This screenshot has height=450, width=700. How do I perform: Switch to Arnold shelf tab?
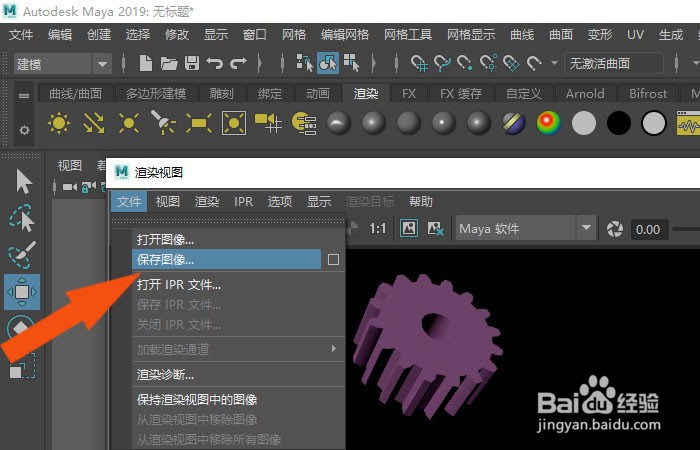585,94
